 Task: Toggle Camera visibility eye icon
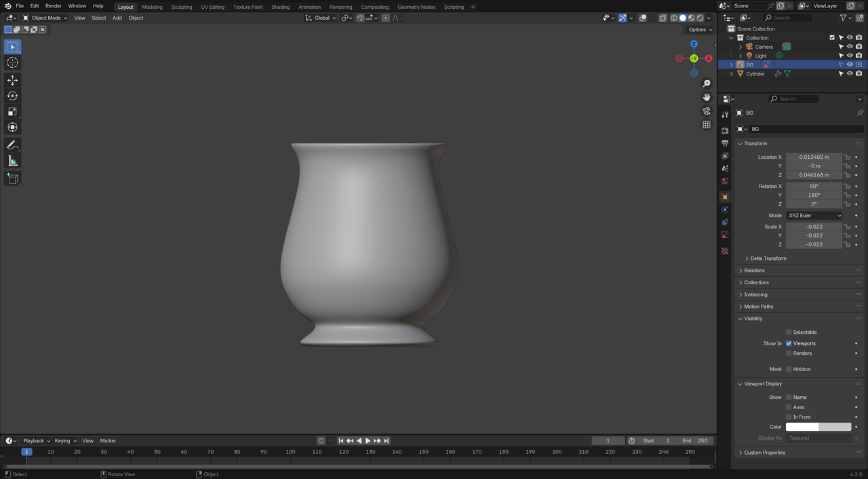coord(850,47)
